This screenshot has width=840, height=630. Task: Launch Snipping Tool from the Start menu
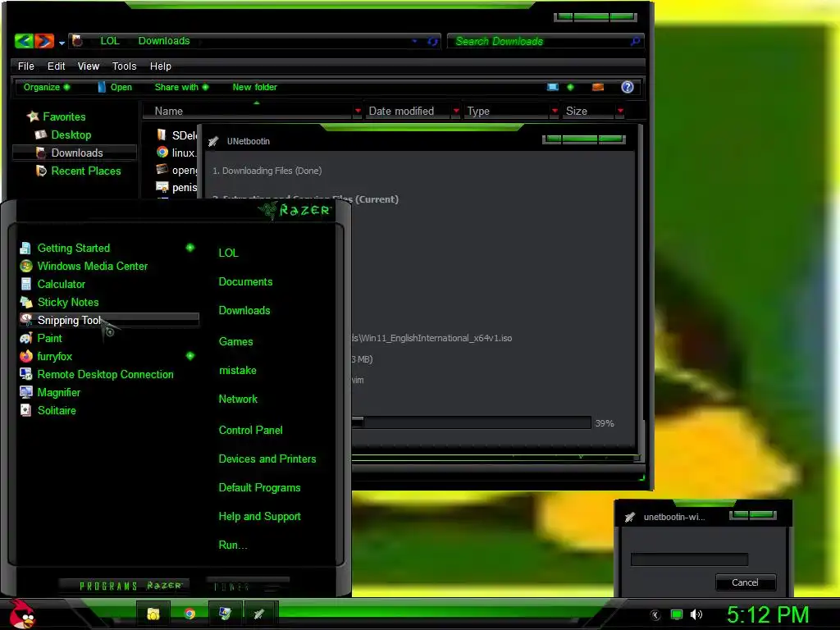[x=109, y=321]
